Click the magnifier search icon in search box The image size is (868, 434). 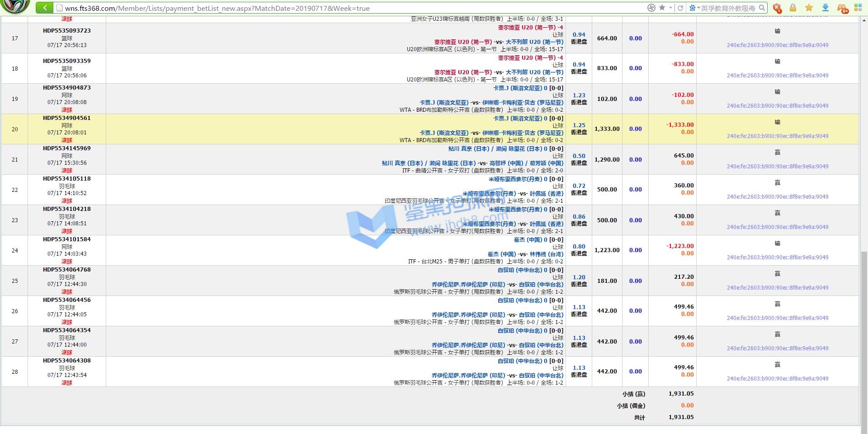point(762,8)
